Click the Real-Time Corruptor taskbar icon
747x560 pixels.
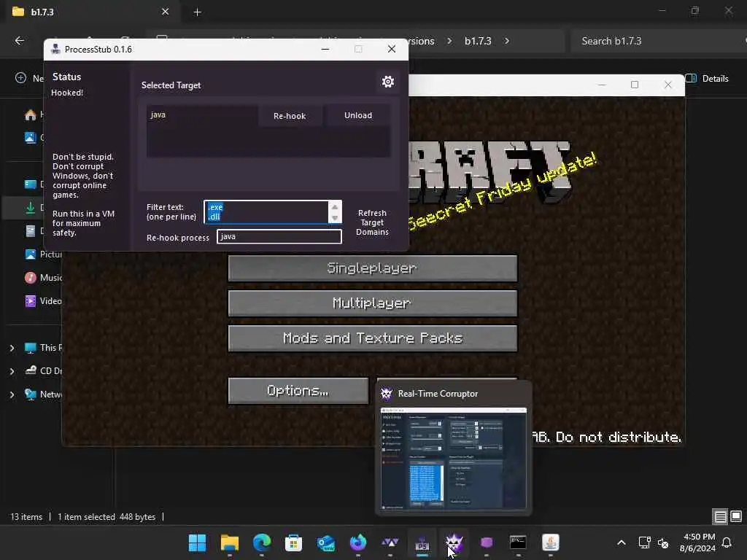click(x=454, y=542)
